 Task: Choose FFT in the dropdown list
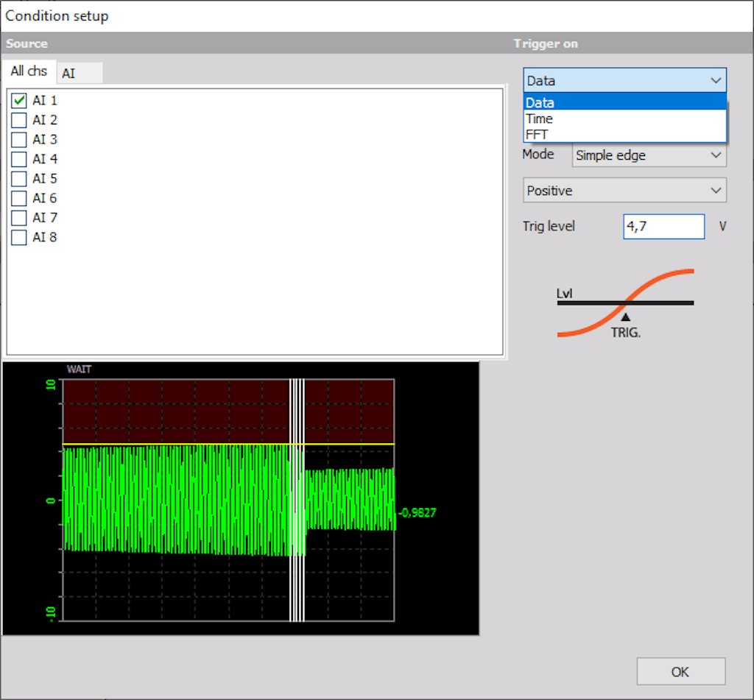point(624,135)
